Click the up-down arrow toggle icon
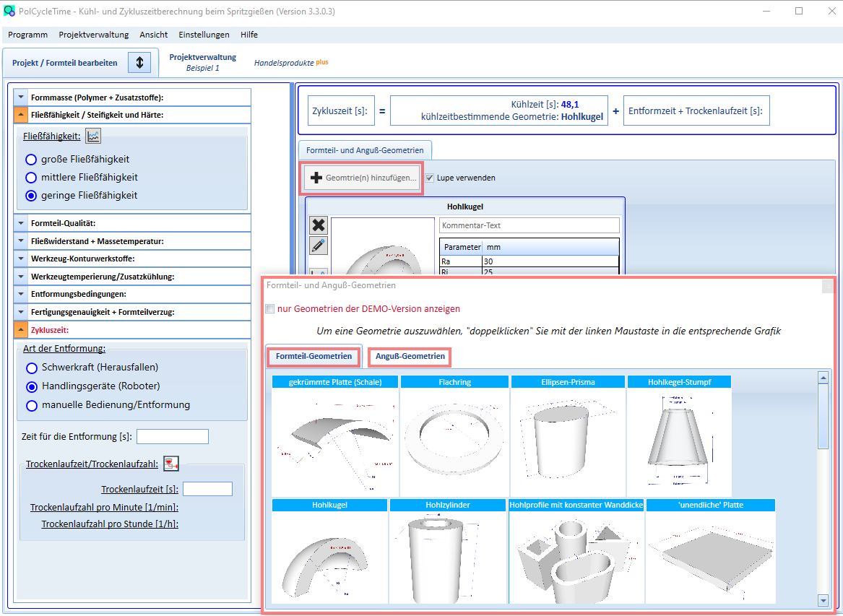The width and height of the screenshot is (843, 616). [x=139, y=62]
